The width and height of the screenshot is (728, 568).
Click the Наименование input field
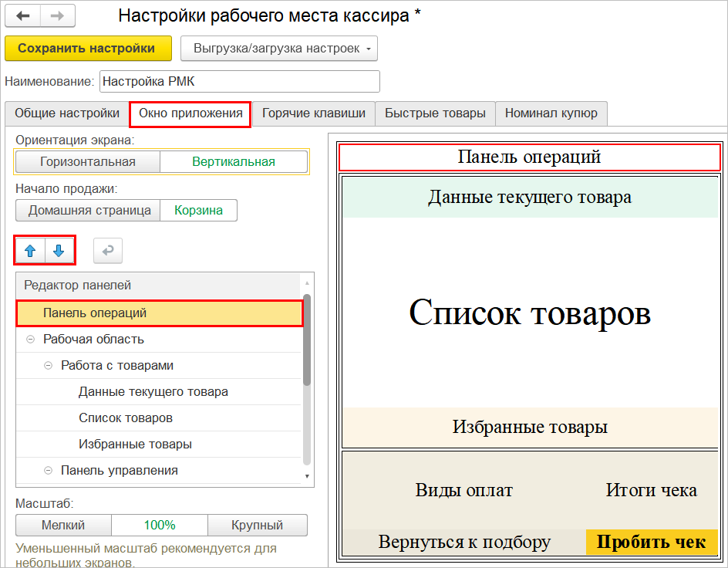pyautogui.click(x=239, y=81)
